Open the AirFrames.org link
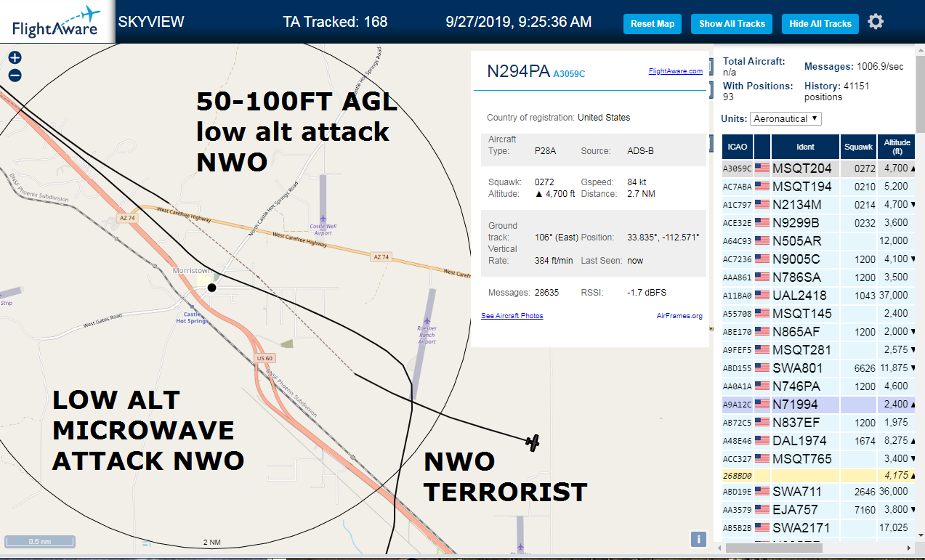 679,316
